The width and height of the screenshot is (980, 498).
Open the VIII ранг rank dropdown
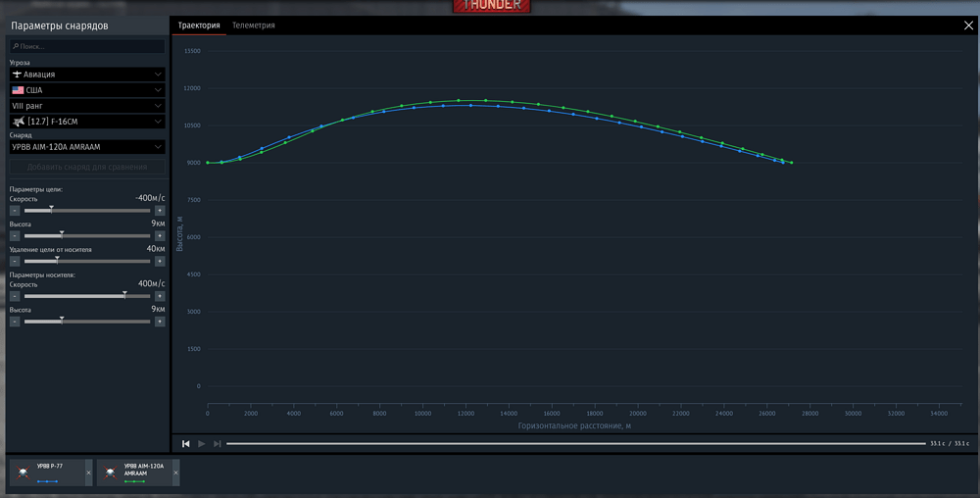click(x=87, y=106)
